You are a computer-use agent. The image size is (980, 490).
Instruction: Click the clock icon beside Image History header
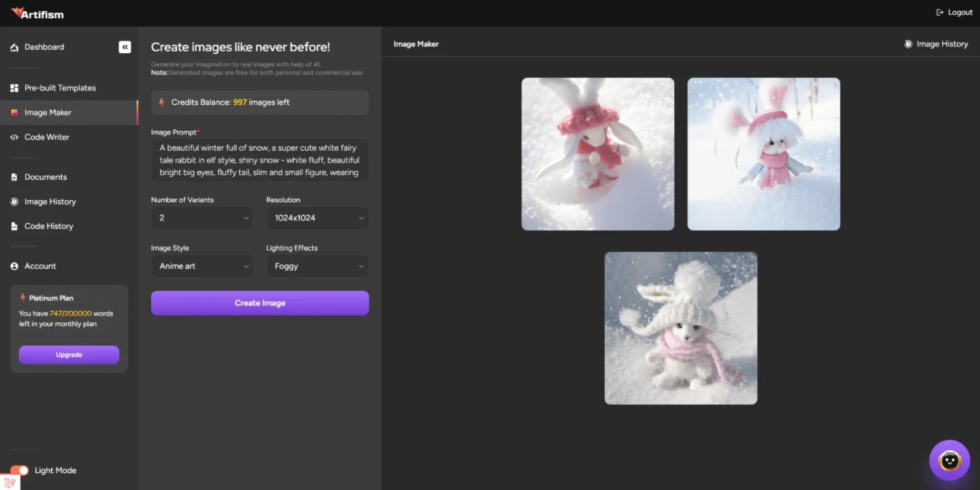[x=908, y=44]
